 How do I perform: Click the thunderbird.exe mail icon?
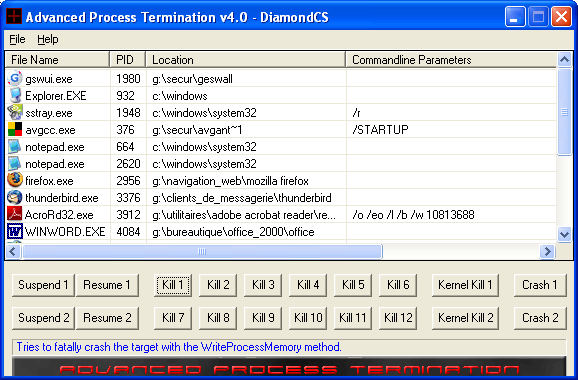[15, 198]
